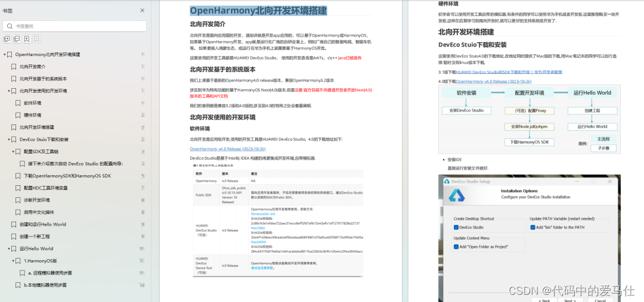This screenshot has width=644, height=302.
Task: Add a new bookmark with the toolbar icon
Action: tap(26, 39)
